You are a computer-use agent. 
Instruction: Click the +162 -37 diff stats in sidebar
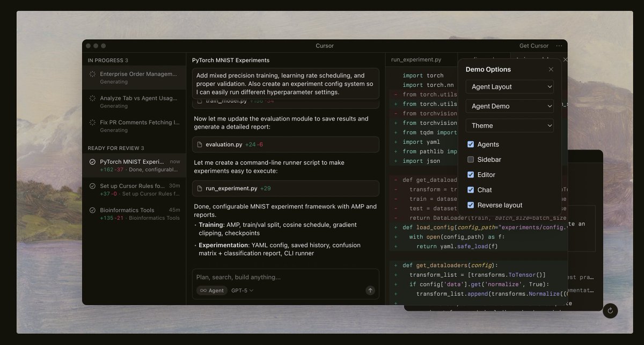point(112,170)
